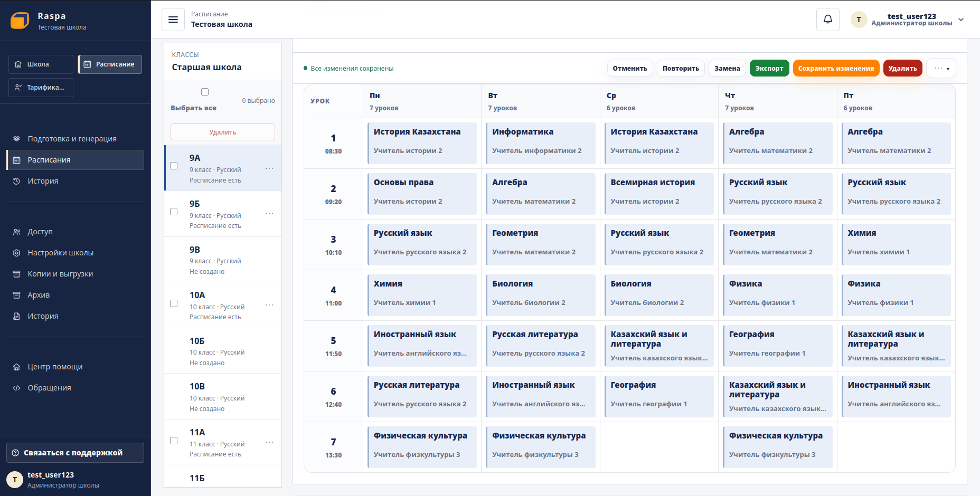Open Thursday lesson 5 География card
The width and height of the screenshot is (980, 496).
click(778, 346)
